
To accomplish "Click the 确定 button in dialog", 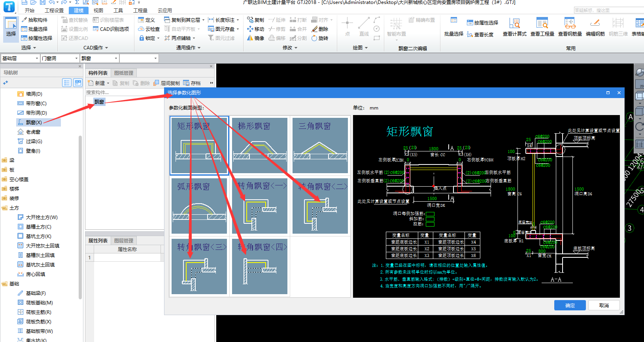I will point(570,305).
